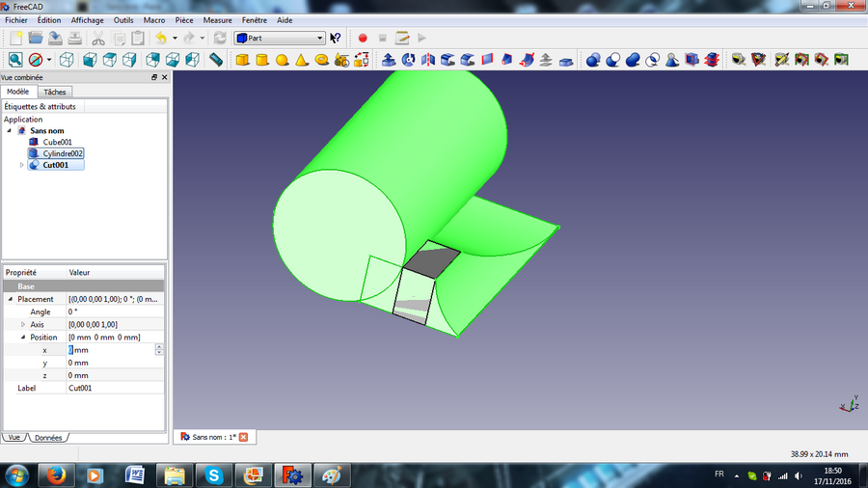Click the What's This help icon
Screen dimensions: 868x488
[336, 39]
